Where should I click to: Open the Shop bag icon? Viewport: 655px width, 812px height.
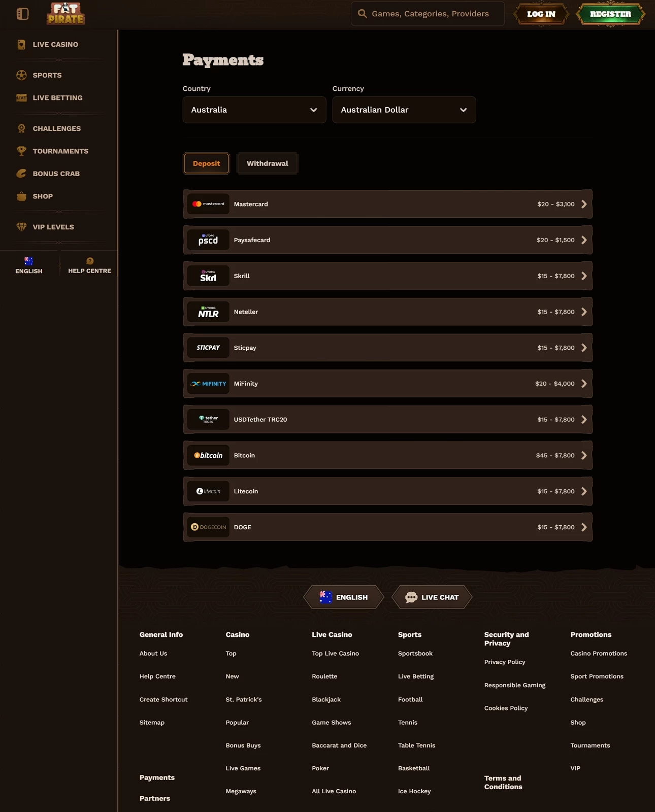coord(21,196)
